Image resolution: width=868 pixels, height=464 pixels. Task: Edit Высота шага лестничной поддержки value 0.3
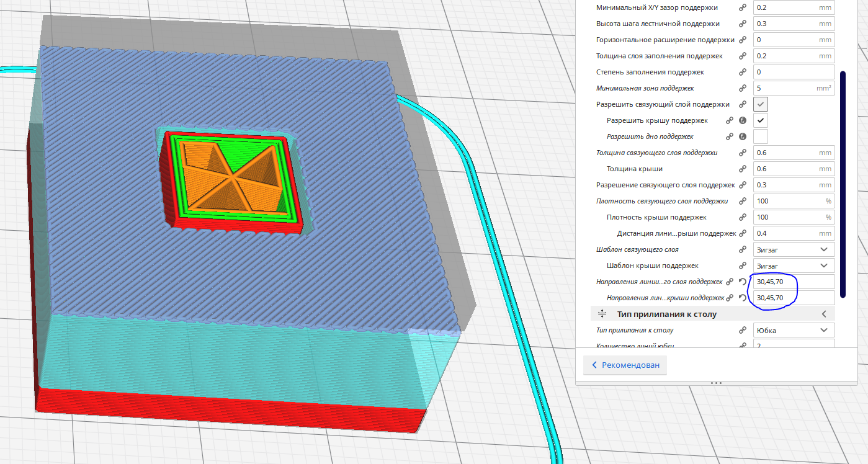coord(794,24)
